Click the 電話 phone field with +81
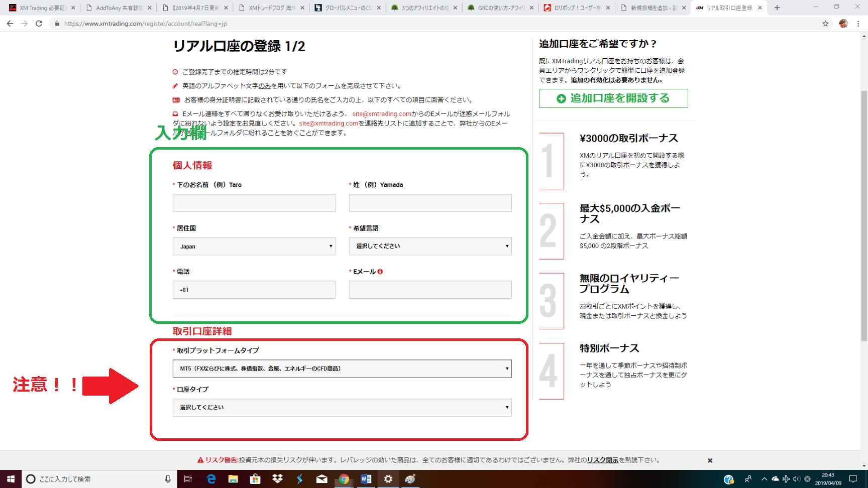The width and height of the screenshot is (868, 488). (254, 290)
